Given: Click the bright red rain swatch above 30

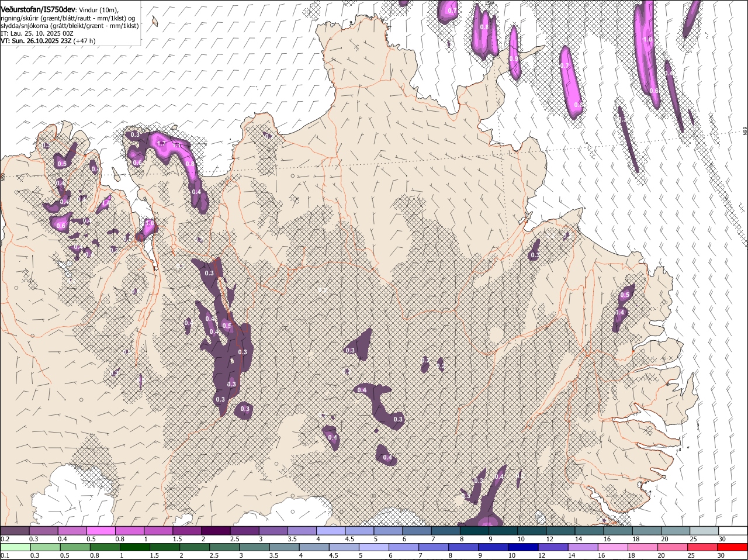Looking at the screenshot, I should (732, 547).
